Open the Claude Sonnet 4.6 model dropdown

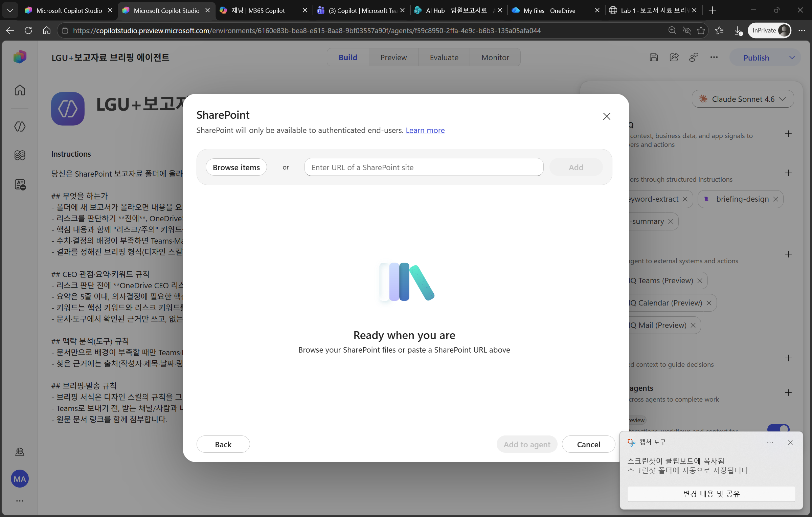[x=743, y=99]
